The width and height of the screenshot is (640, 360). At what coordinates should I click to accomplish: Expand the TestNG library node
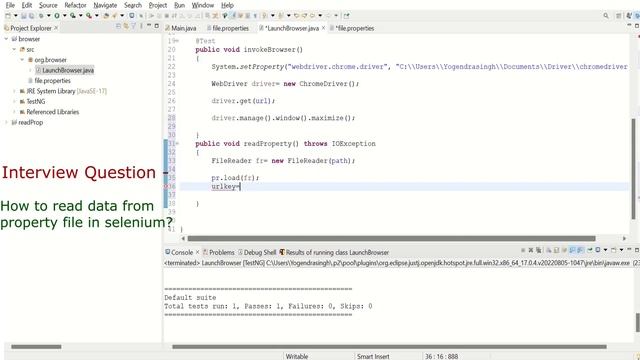pos(14,101)
